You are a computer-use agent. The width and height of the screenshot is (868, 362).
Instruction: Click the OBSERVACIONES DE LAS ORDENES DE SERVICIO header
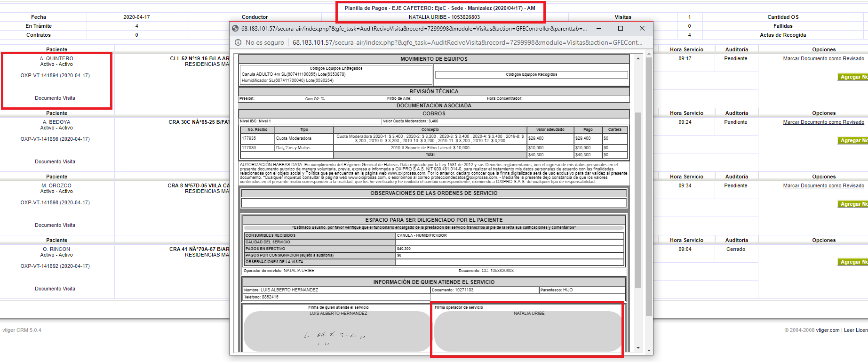(434, 193)
